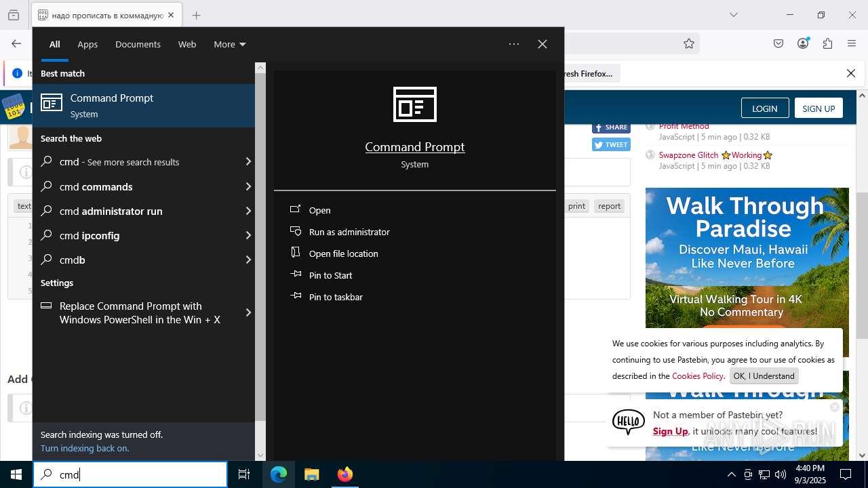This screenshot has height=488, width=868.
Task: Switch to Apps search tab
Action: pyautogui.click(x=87, y=44)
